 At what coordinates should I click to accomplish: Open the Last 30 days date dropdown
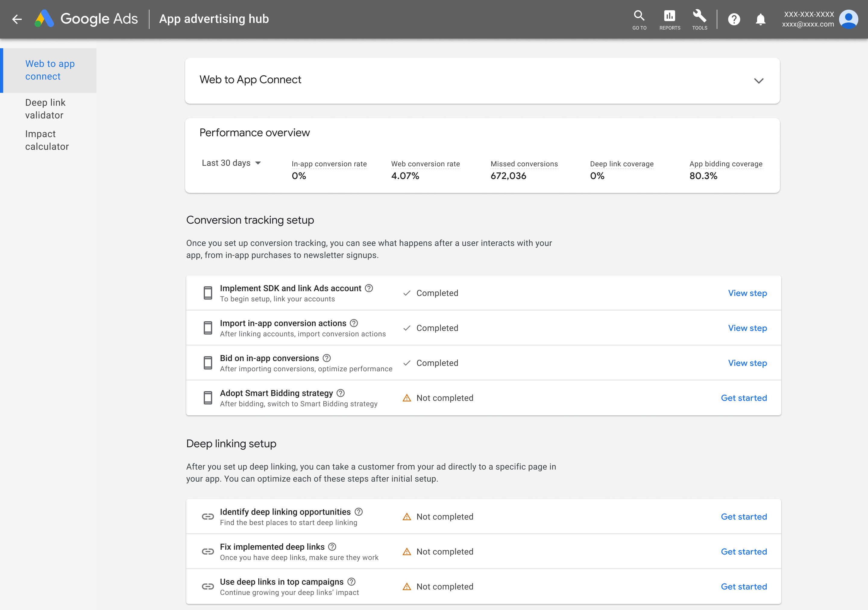(x=231, y=163)
